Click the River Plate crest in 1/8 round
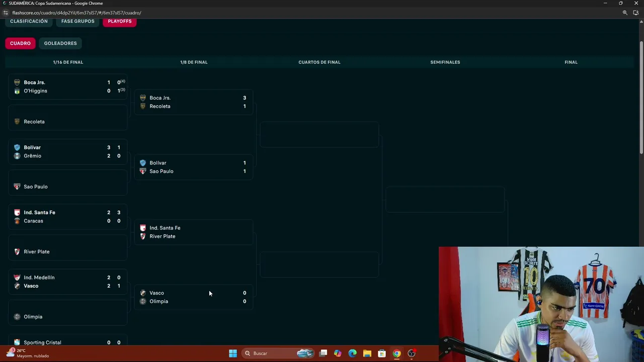Viewport: 644px width, 362px height. click(x=143, y=236)
